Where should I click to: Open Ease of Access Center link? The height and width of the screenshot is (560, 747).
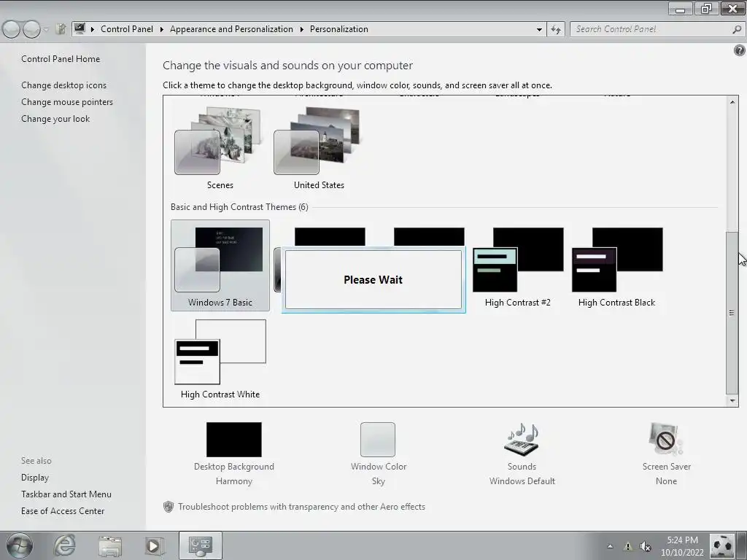click(63, 511)
